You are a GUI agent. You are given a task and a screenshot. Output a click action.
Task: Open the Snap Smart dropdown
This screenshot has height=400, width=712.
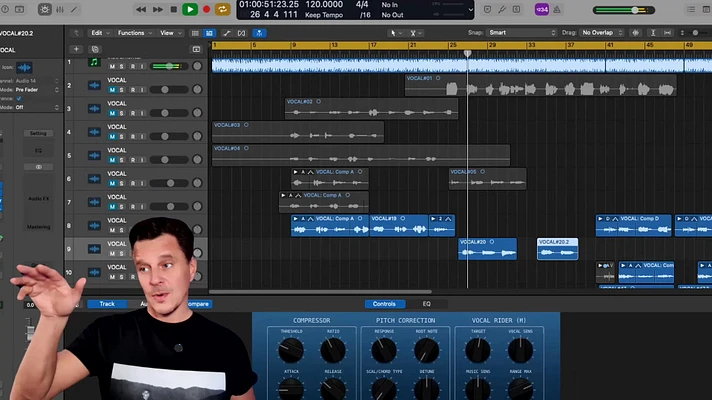[x=522, y=33]
